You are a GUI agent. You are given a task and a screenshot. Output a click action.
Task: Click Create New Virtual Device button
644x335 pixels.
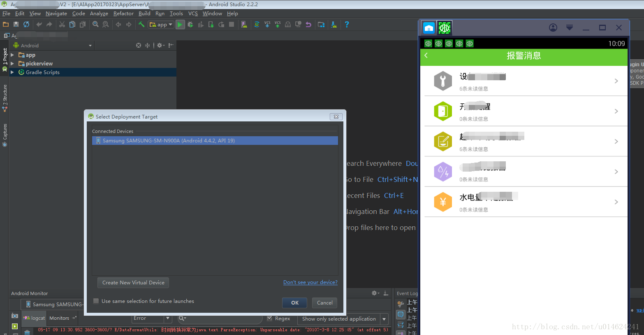[133, 283]
